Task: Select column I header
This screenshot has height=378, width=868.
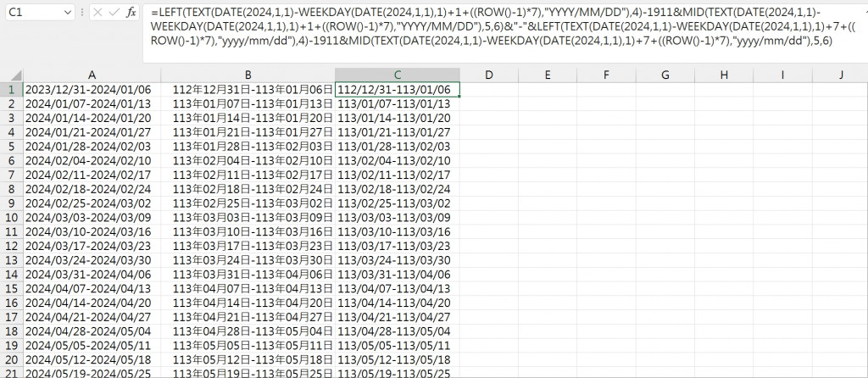Action: coord(782,75)
